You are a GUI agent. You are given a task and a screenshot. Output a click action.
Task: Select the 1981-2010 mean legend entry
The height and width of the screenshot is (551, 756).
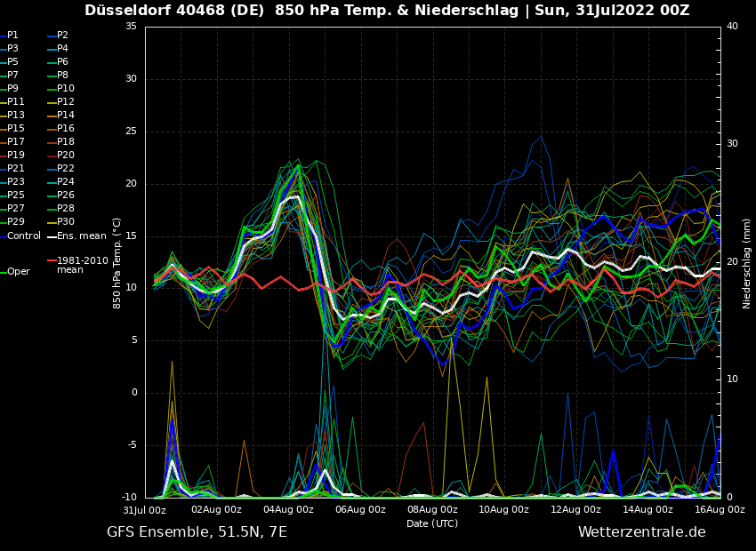pos(82,265)
